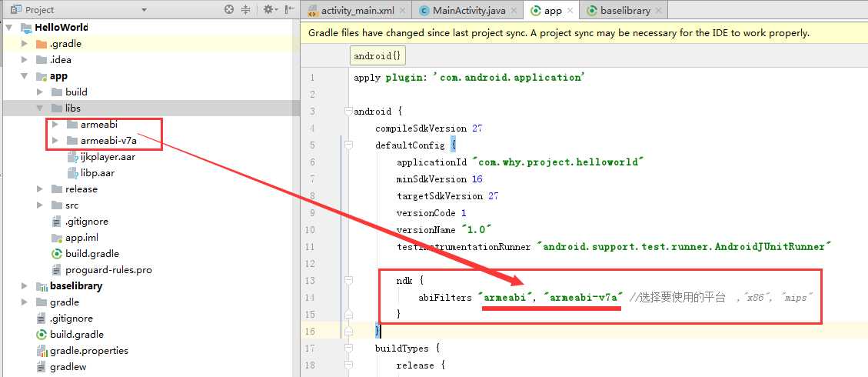The height and width of the screenshot is (377, 868).
Task: Select ijkplayer.aar file
Action: click(x=108, y=157)
